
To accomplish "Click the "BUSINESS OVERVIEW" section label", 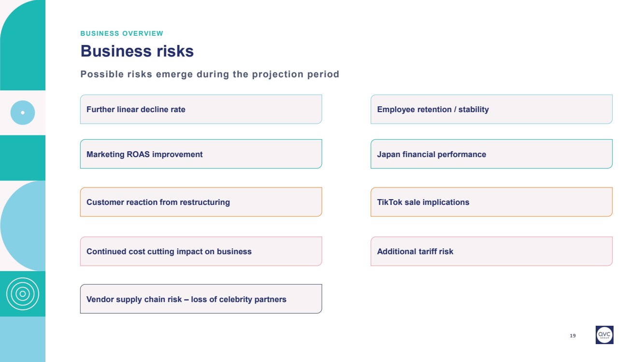I will click(x=122, y=33).
